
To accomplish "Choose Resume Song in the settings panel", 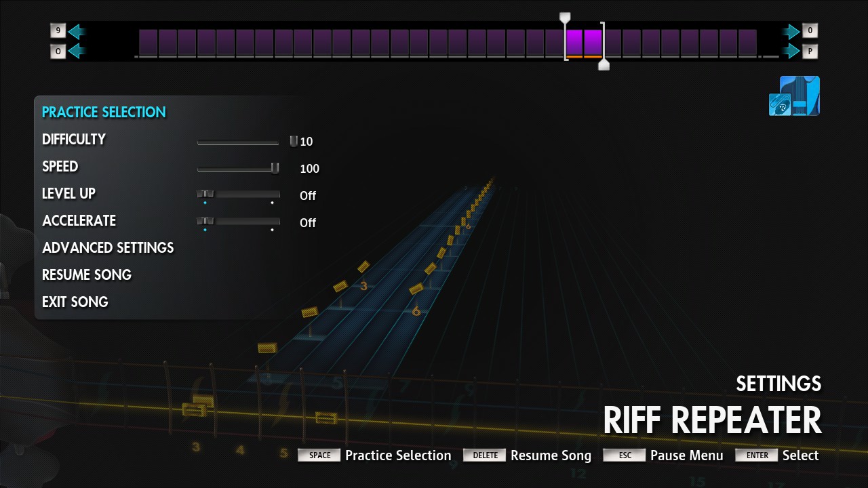I will tap(87, 275).
